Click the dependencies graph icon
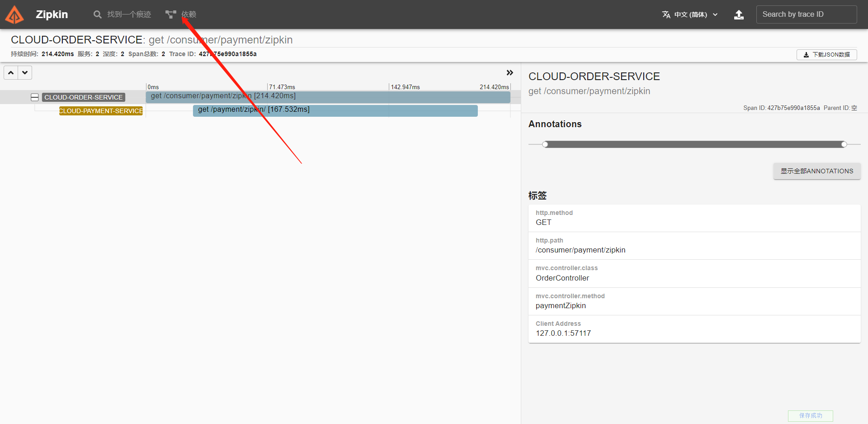The image size is (868, 424). click(170, 14)
